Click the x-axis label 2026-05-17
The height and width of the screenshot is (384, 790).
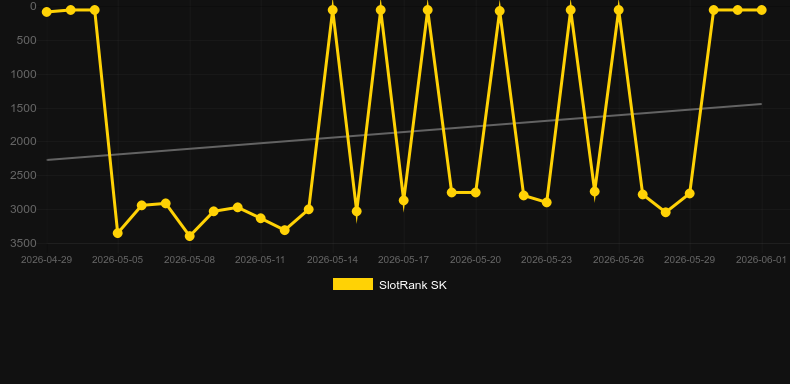(x=404, y=260)
